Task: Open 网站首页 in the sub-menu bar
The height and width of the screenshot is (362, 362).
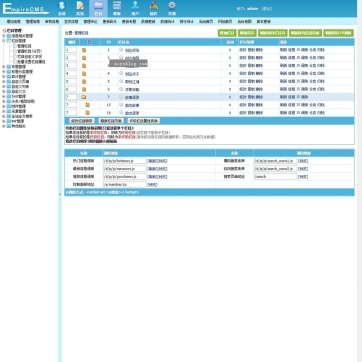Action: tap(225, 21)
